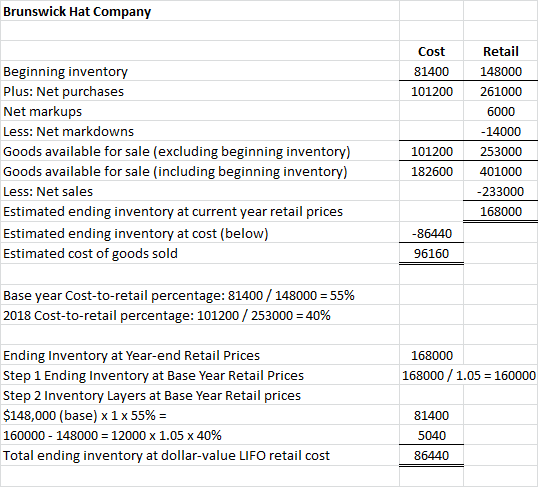Select the 168000 value beside Year-end Retail Prices

click(x=432, y=356)
